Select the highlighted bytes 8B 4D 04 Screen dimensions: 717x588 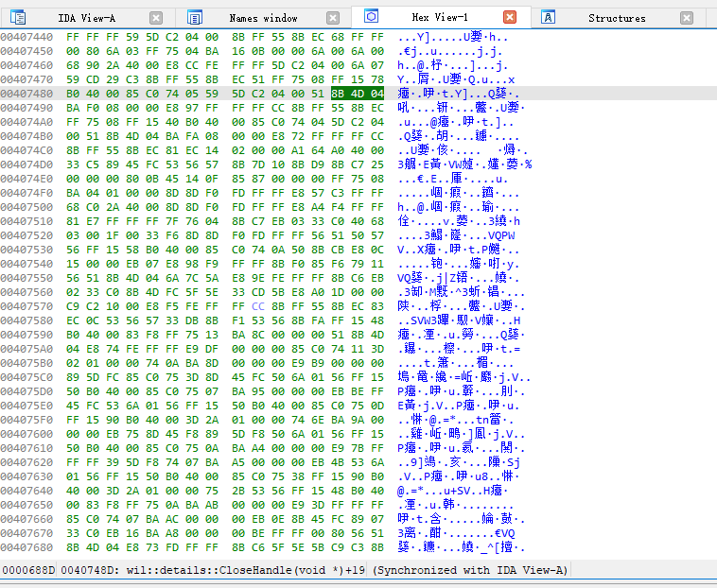pos(358,94)
